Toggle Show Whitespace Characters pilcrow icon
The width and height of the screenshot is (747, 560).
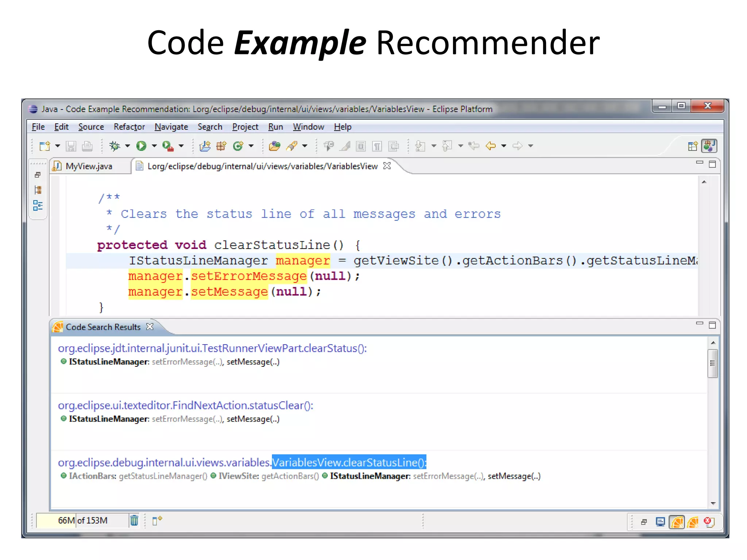(x=377, y=146)
